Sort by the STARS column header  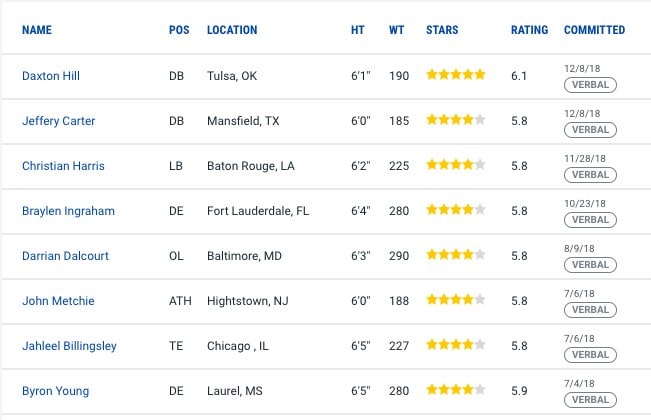(442, 30)
